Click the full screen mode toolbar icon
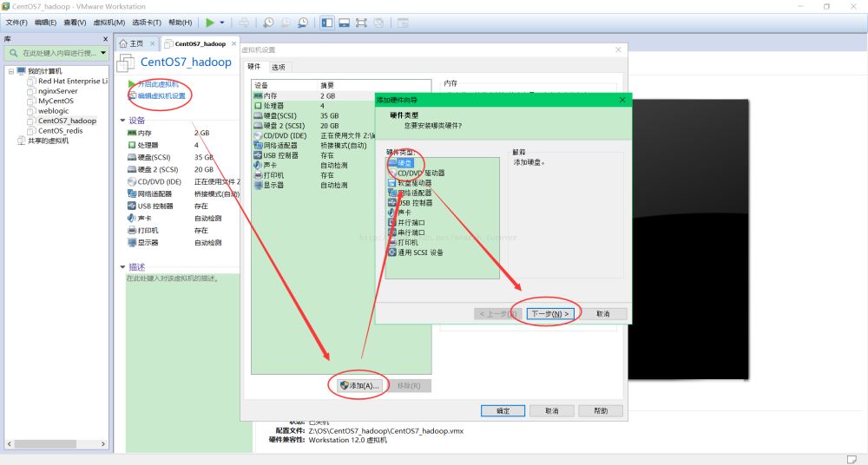 [x=360, y=22]
